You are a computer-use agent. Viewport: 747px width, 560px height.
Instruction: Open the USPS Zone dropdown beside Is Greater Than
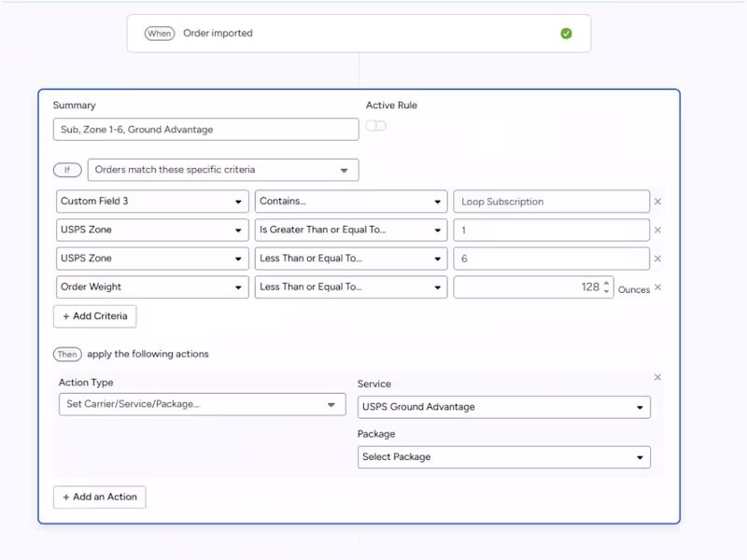point(152,230)
